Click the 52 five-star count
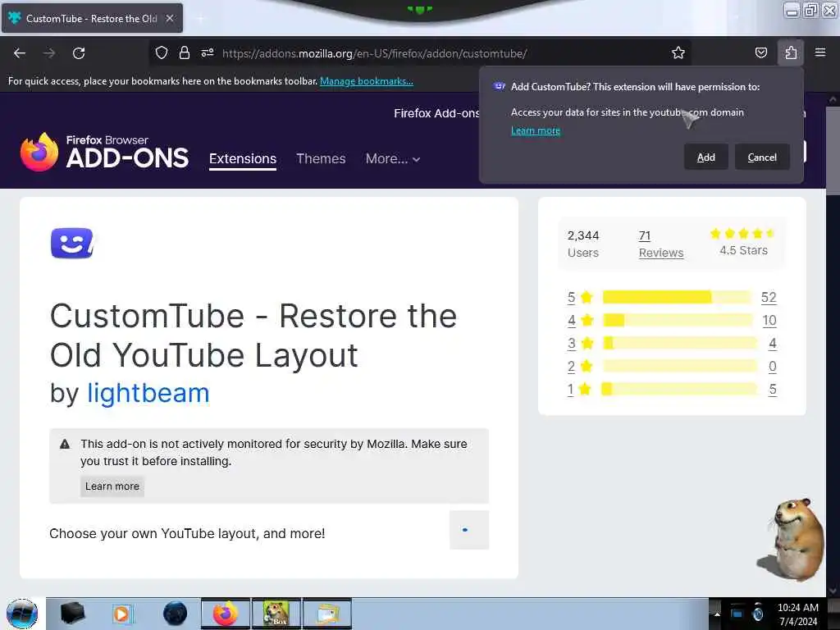Image resolution: width=840 pixels, height=630 pixels. [x=769, y=297]
